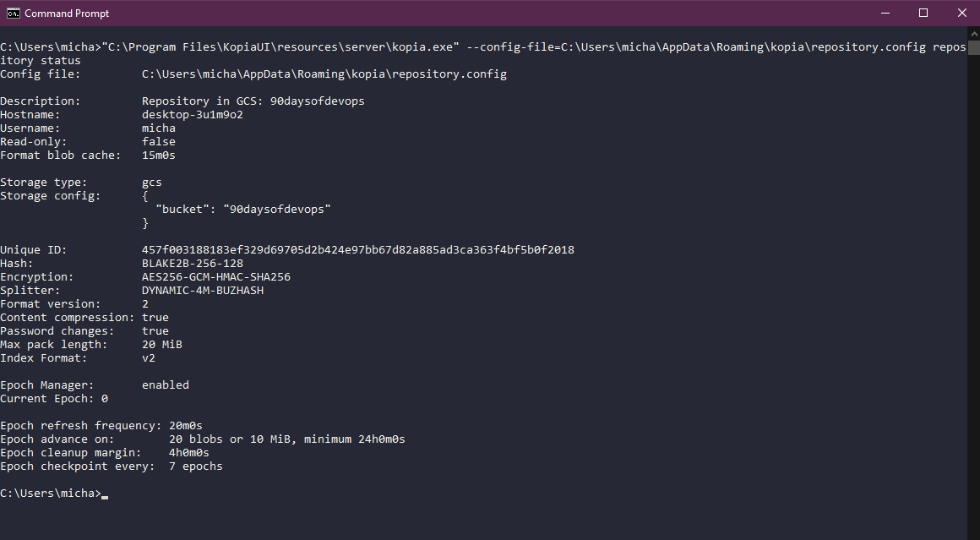Maximize the Command Prompt window
The height and width of the screenshot is (540, 980).
(923, 13)
